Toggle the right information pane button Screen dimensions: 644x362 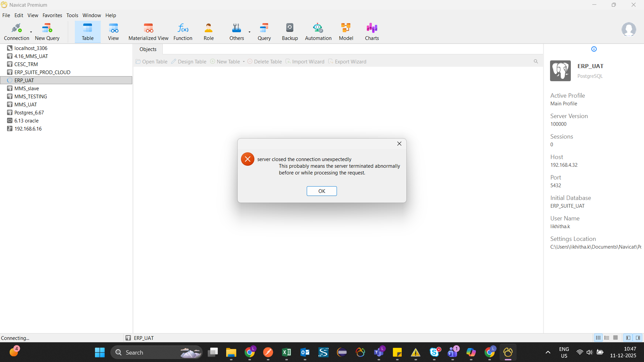click(638, 338)
